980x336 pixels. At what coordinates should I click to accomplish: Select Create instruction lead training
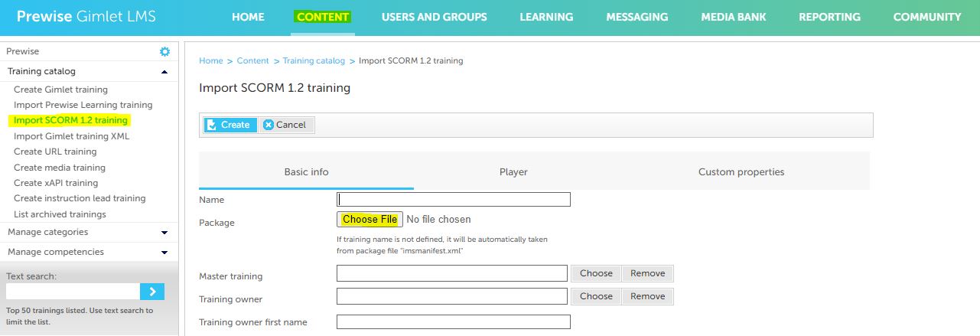[80, 198]
